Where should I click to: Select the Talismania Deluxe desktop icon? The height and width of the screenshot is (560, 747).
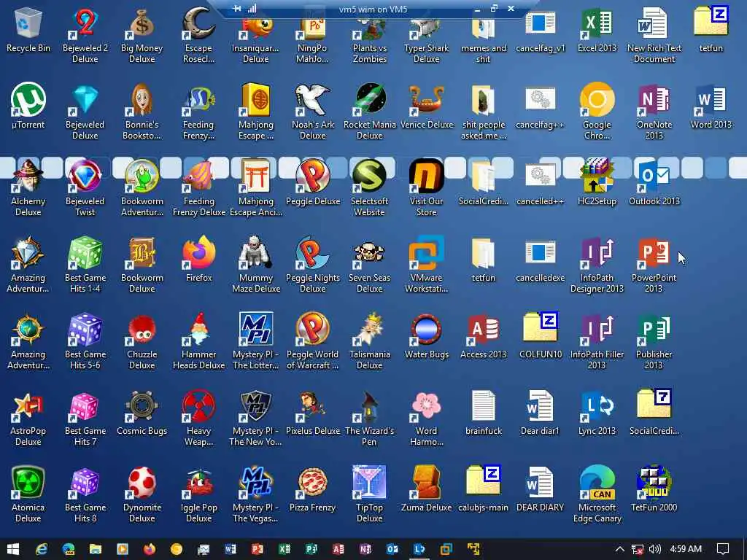click(x=370, y=341)
